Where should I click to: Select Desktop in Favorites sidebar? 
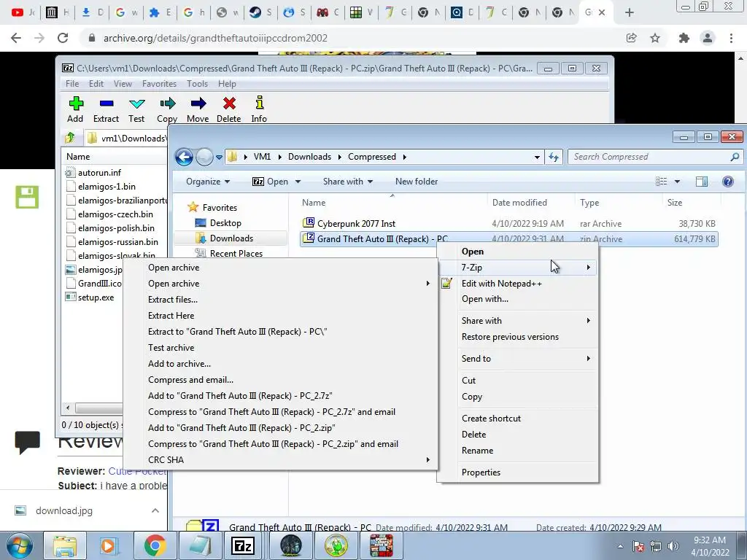point(225,223)
